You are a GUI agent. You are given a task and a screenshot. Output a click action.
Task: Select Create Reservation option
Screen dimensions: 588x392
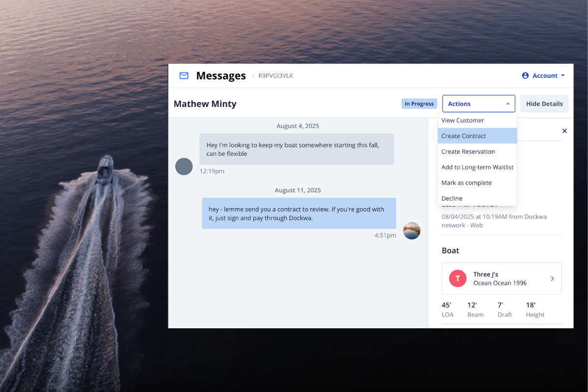[x=468, y=151]
